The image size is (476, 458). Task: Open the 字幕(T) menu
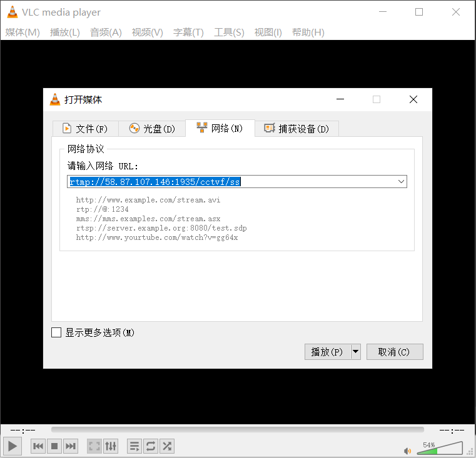click(x=188, y=32)
